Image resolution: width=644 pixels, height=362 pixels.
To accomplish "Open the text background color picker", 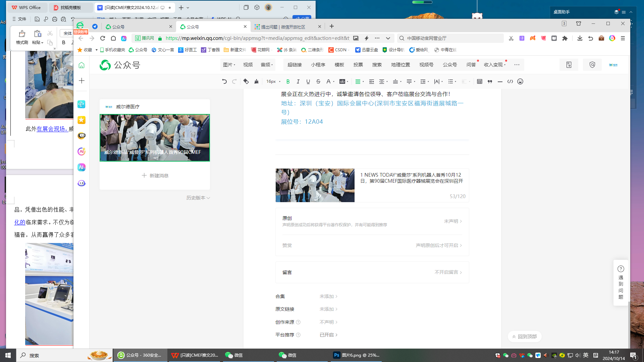I will [343, 81].
